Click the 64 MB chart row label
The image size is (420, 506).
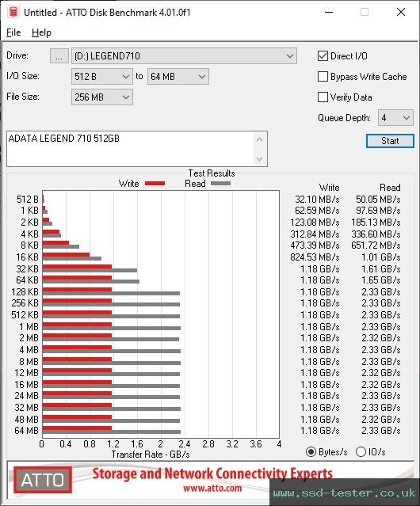(26, 431)
